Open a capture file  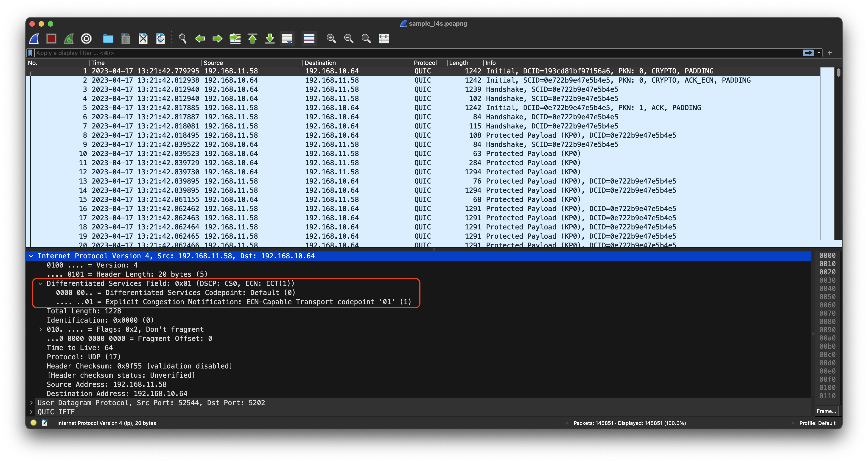click(108, 38)
